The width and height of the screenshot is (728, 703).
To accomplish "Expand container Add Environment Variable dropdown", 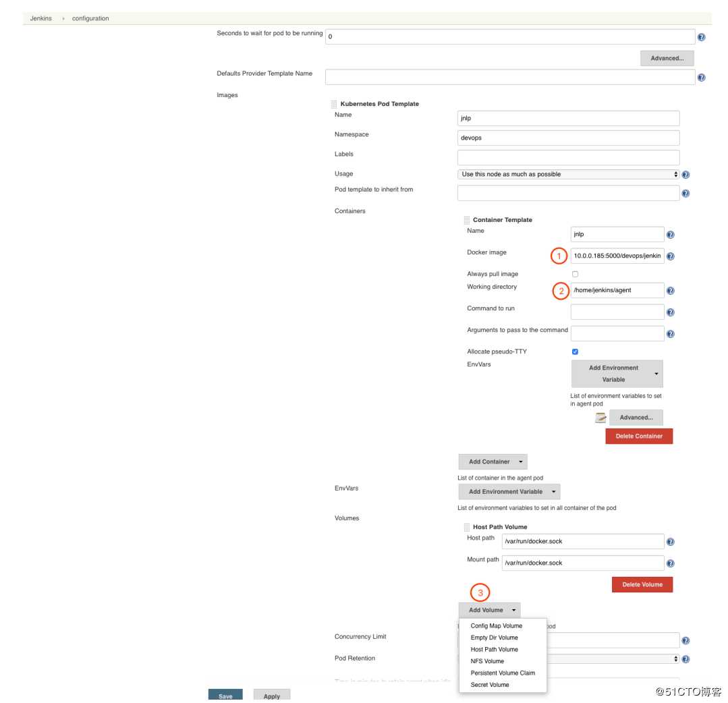I will 617,373.
